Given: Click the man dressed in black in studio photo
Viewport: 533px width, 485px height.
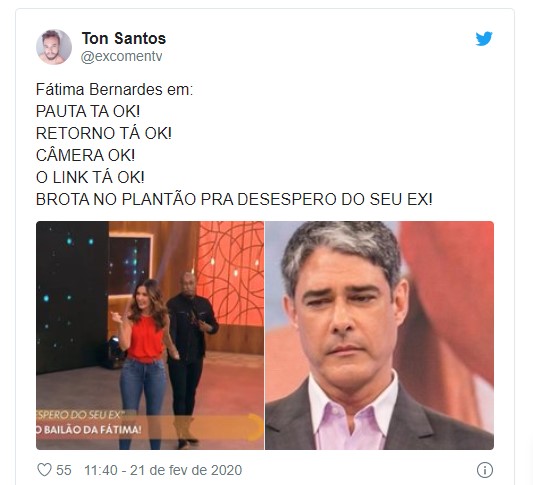Looking at the screenshot, I should 191,357.
